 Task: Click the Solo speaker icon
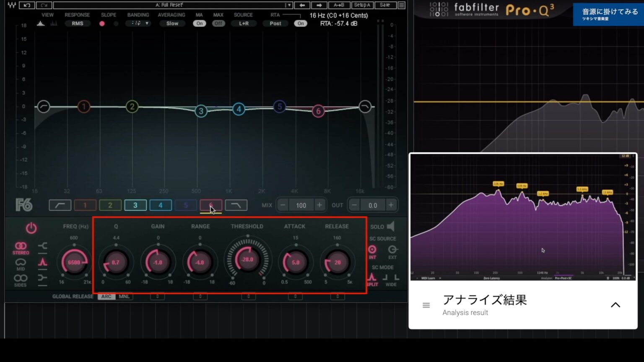pos(391,226)
